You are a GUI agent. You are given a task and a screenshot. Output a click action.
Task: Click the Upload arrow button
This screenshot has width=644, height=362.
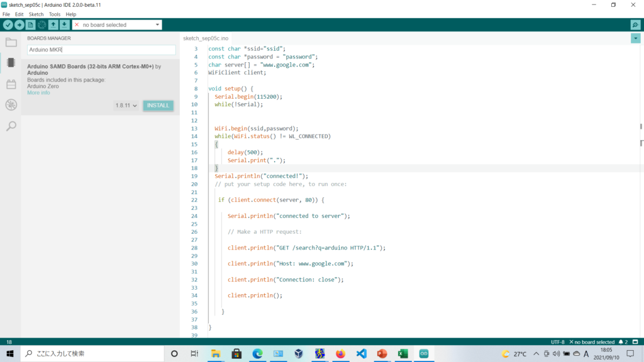(19, 25)
